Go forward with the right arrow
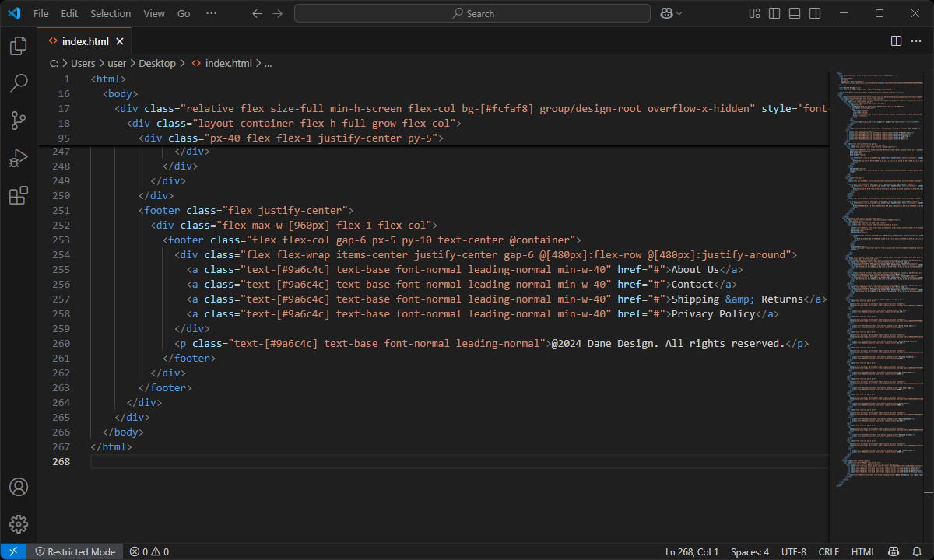Image resolution: width=934 pixels, height=560 pixels. point(278,13)
